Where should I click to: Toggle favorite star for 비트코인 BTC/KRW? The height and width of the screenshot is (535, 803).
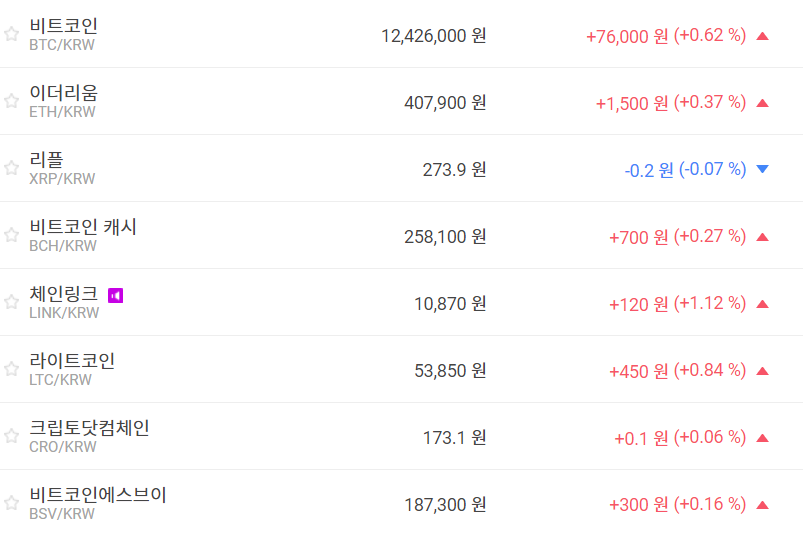[11, 34]
